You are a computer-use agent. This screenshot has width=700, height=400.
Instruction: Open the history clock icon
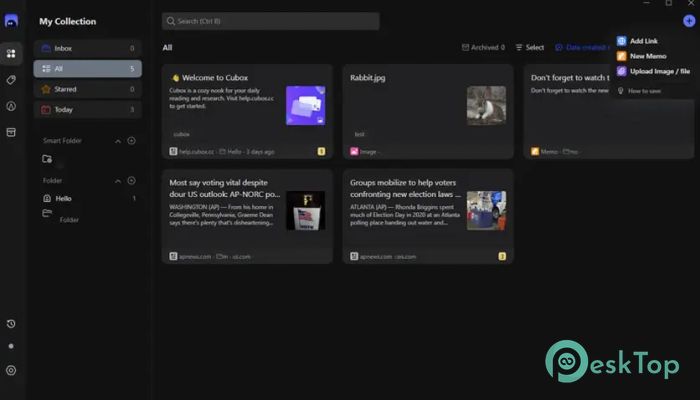11,324
